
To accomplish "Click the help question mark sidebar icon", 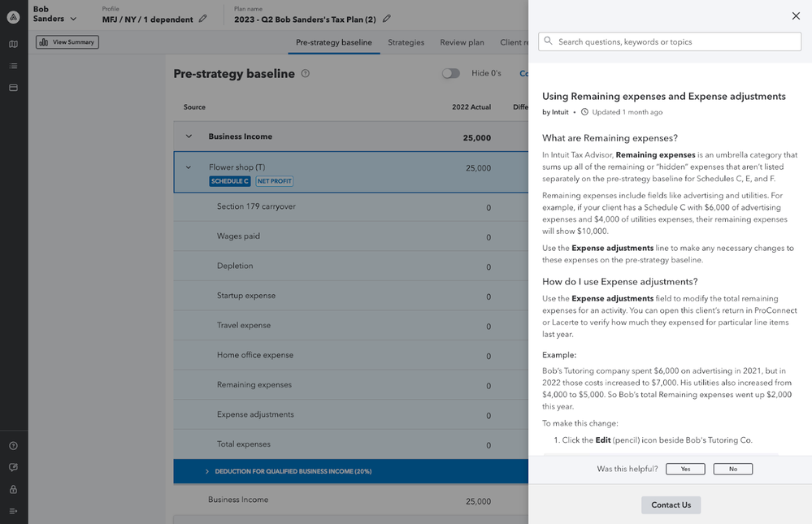I will click(x=13, y=446).
